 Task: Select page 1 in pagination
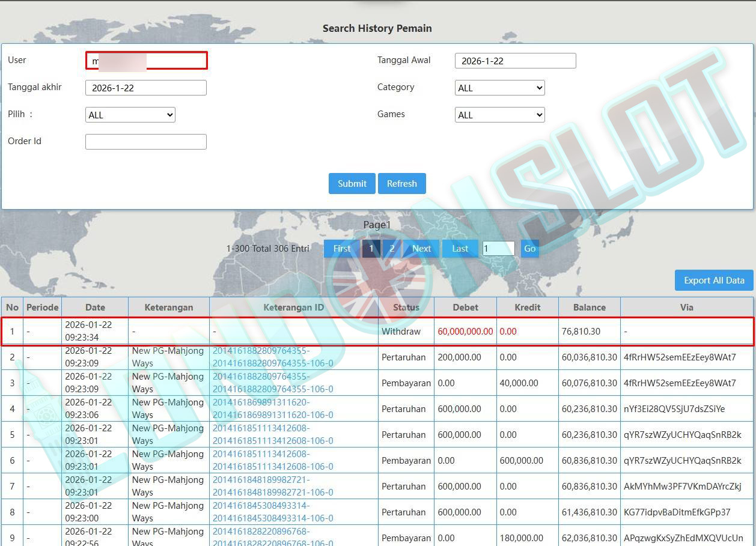point(371,249)
